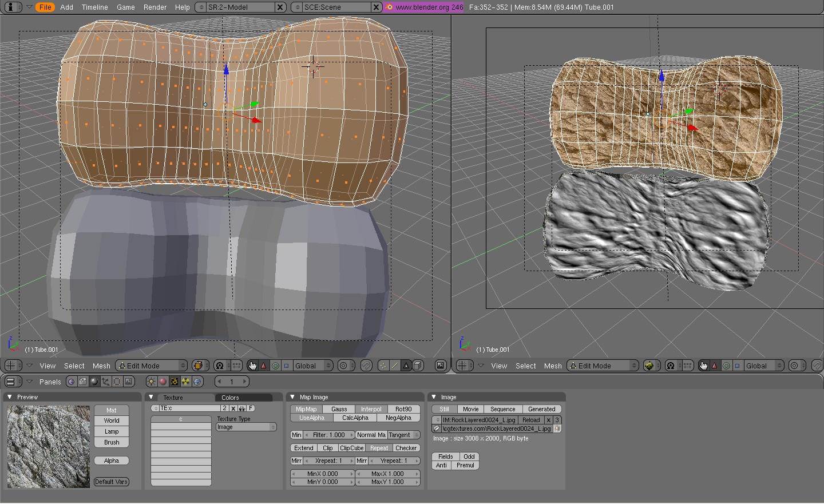
Task: Click Reload to refresh RockLayered0024_L.jpg
Action: pos(531,419)
